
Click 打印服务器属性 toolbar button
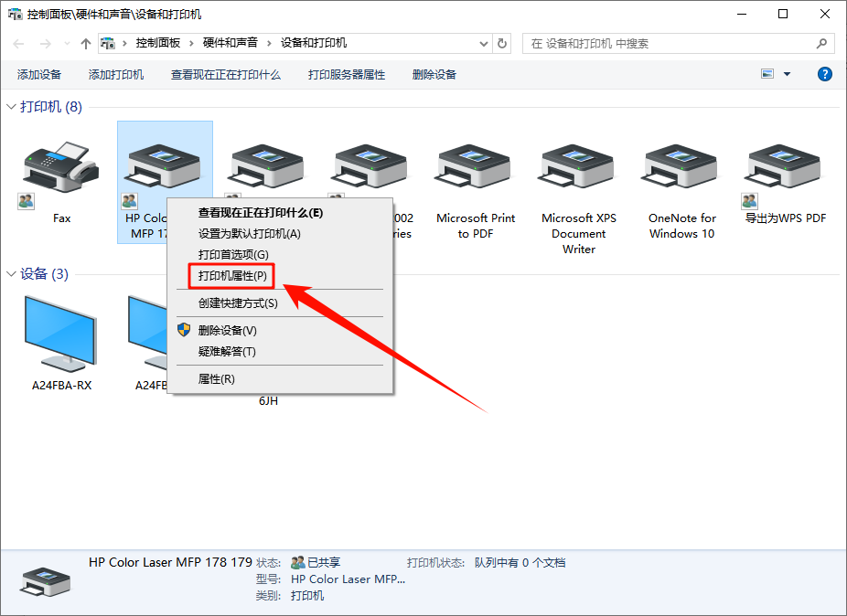pyautogui.click(x=347, y=74)
